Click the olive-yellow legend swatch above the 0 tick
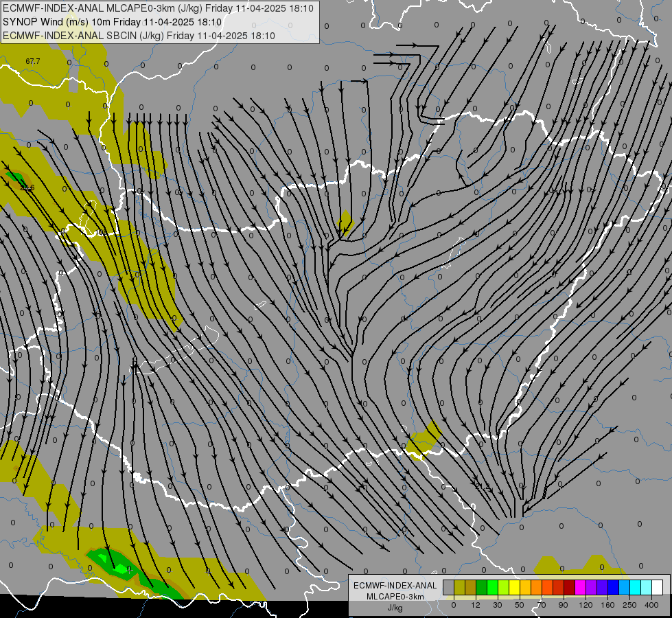The width and height of the screenshot is (672, 618). (459, 587)
